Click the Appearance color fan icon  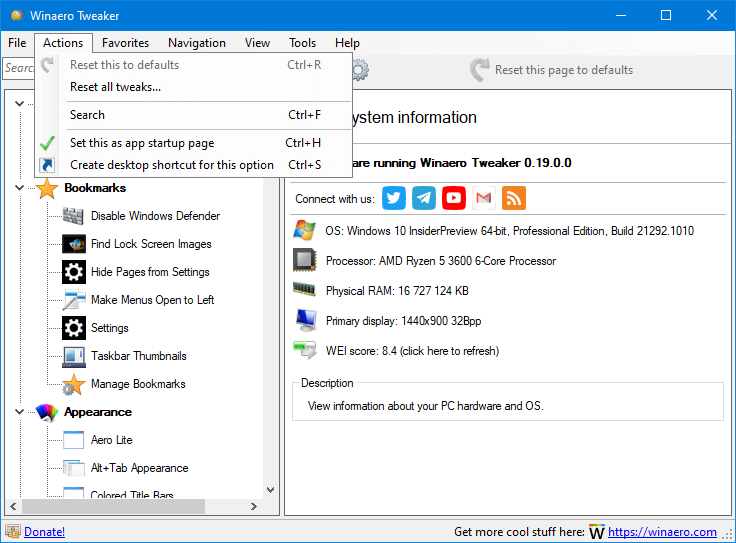pos(47,412)
